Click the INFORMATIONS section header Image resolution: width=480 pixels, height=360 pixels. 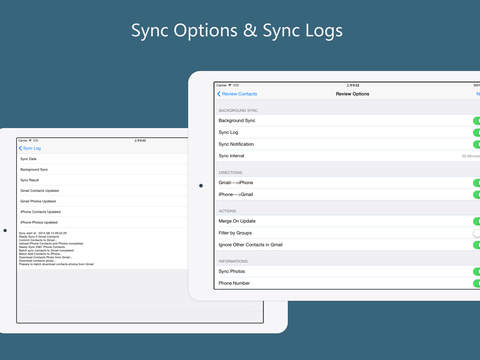(x=233, y=261)
